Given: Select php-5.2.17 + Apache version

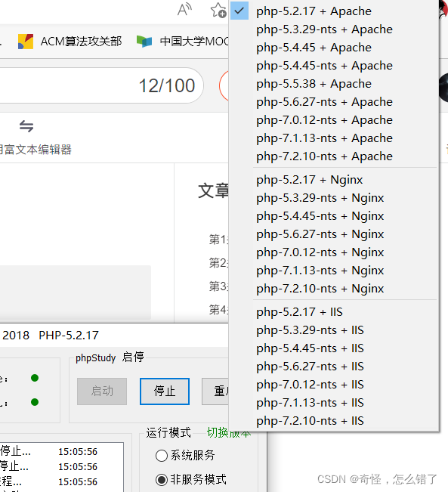Looking at the screenshot, I should point(333,11).
